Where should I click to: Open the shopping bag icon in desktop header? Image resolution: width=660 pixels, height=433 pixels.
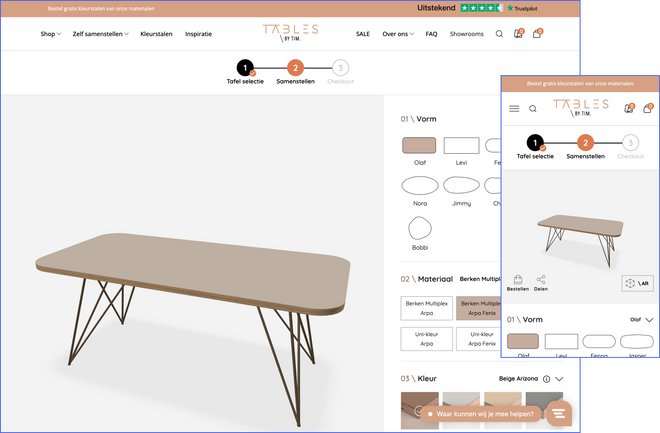(x=538, y=33)
